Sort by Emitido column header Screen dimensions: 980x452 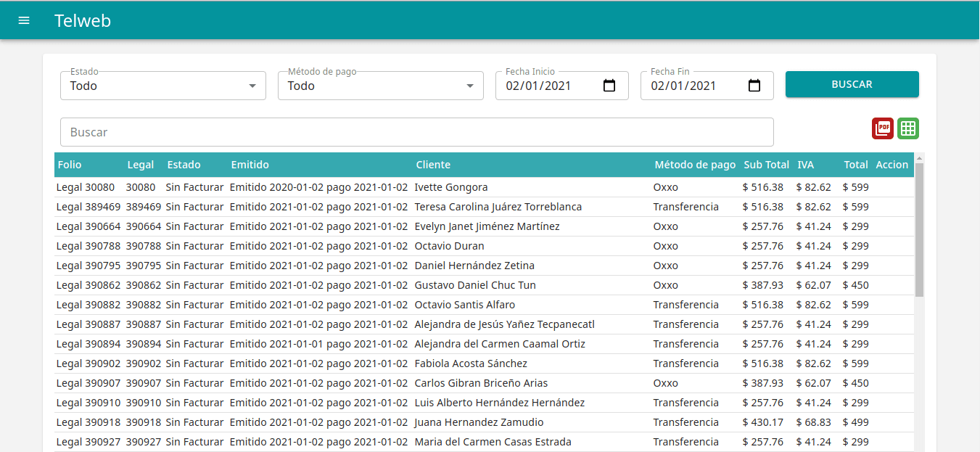[250, 165]
